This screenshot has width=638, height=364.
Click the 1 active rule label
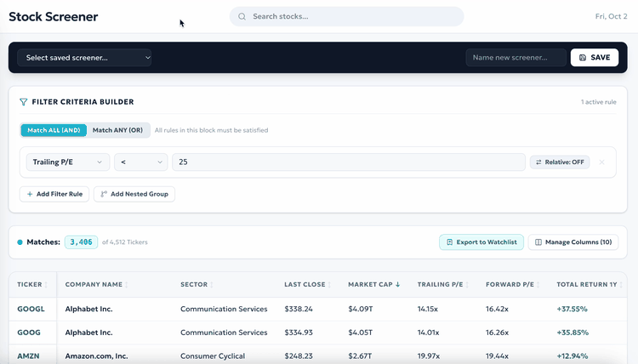[x=599, y=102]
